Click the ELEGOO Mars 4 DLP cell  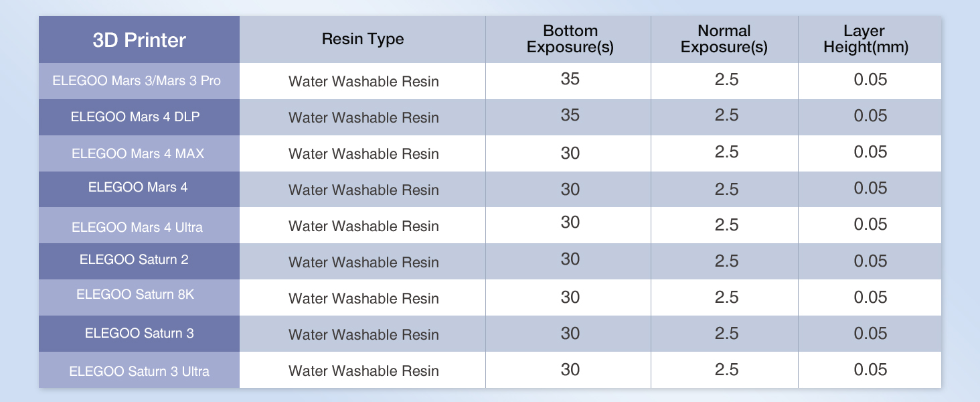135,117
